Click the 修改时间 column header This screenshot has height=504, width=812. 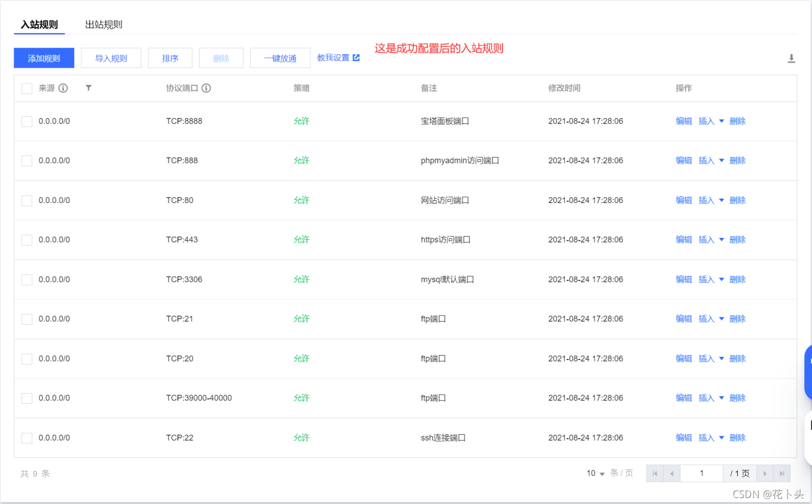[x=564, y=88]
